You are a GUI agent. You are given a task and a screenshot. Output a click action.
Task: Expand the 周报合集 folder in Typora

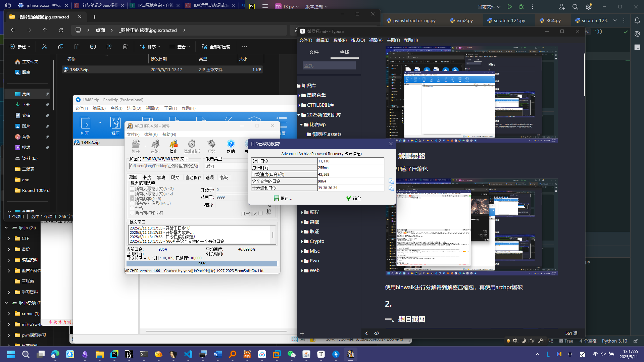click(x=300, y=96)
